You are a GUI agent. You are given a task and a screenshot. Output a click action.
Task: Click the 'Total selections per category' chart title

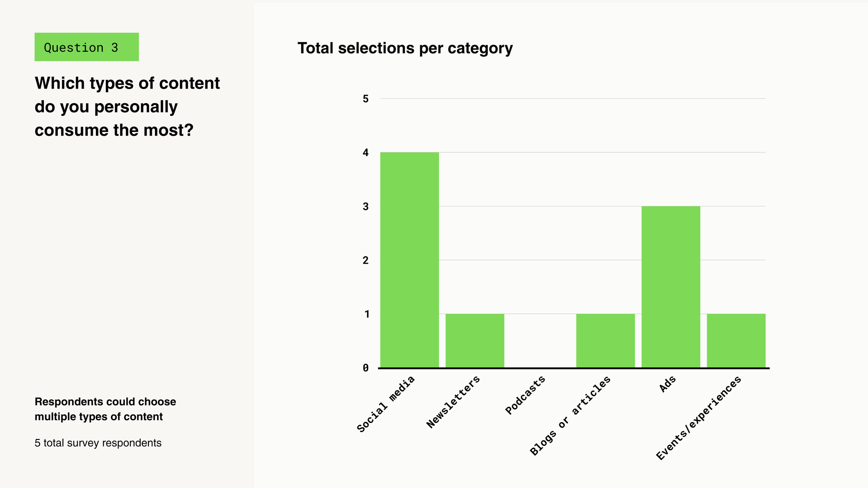coord(405,48)
